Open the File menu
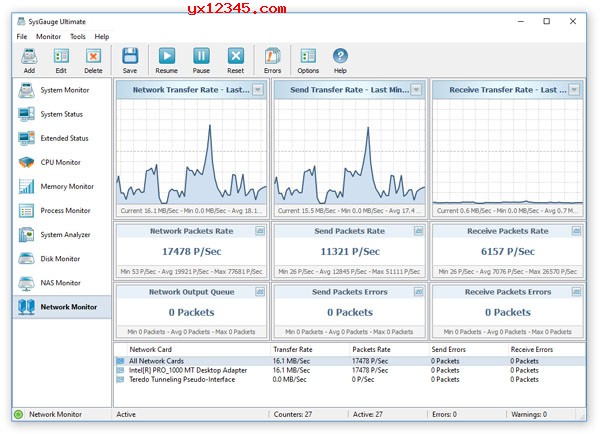 coord(22,37)
